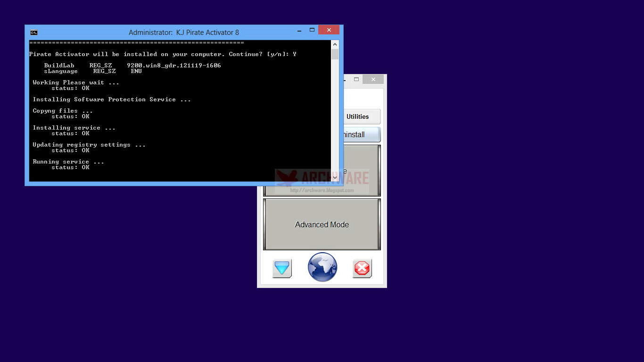Click the 'Installing Software Protection Service ...' line

112,99
